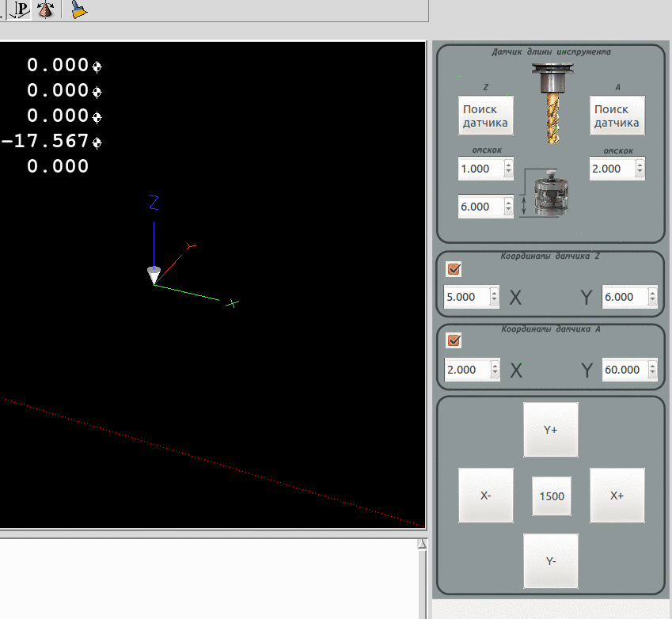Screen dimensions: 672x619
Task: Click the rotate view cone icon
Action: click(45, 9)
